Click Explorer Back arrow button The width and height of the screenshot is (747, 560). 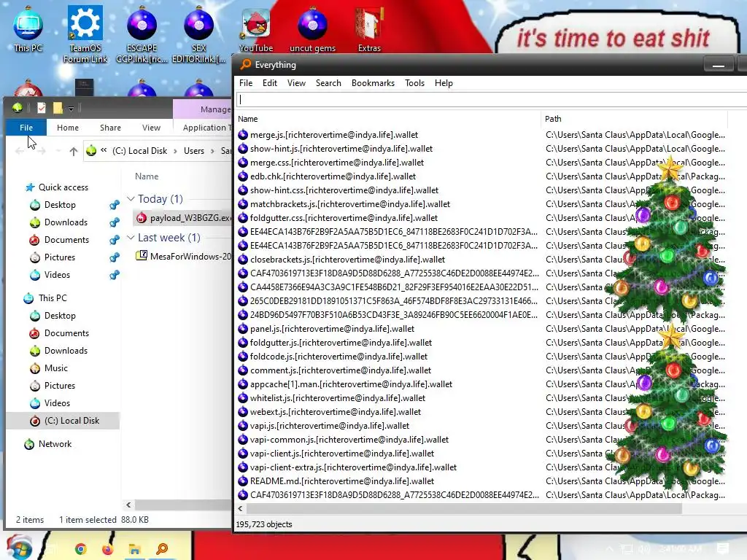tap(20, 151)
